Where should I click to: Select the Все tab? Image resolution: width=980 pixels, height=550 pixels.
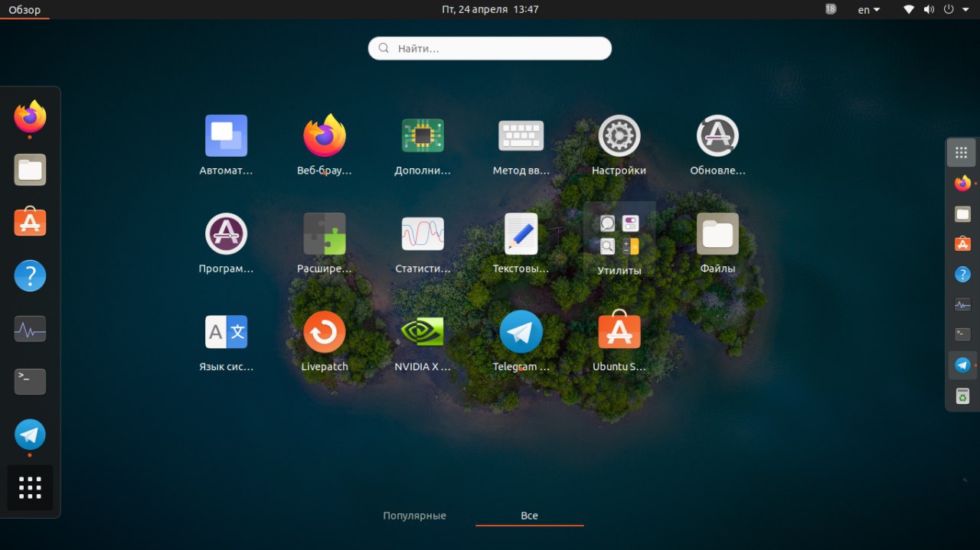coord(529,516)
